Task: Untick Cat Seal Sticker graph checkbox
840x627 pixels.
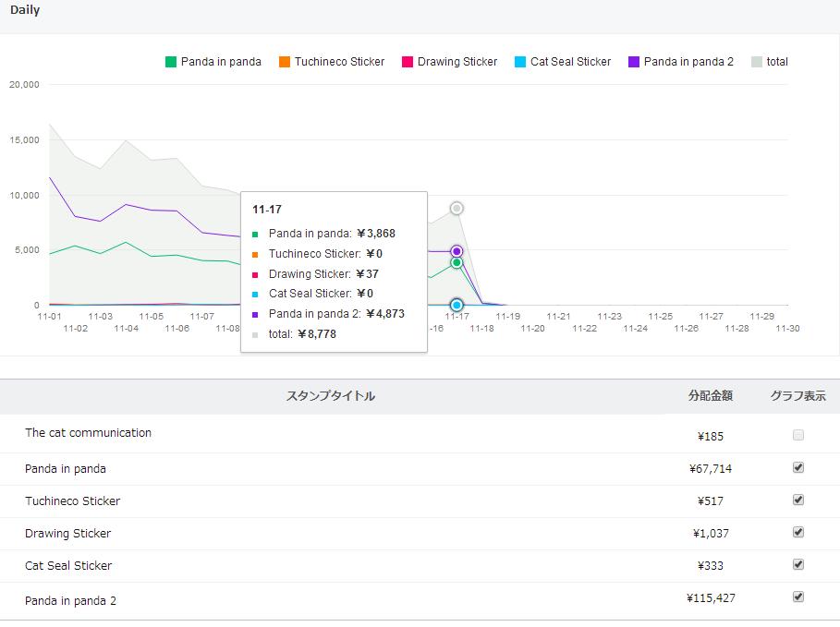Action: tap(798, 565)
